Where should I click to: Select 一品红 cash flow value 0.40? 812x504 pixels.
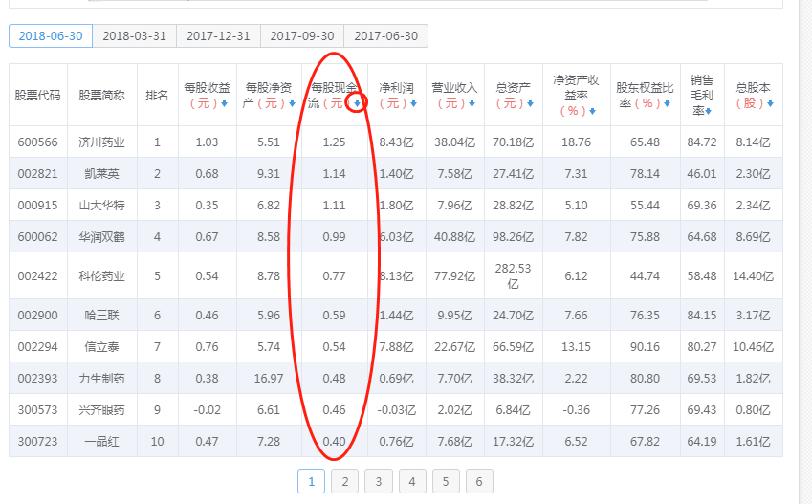pyautogui.click(x=334, y=441)
